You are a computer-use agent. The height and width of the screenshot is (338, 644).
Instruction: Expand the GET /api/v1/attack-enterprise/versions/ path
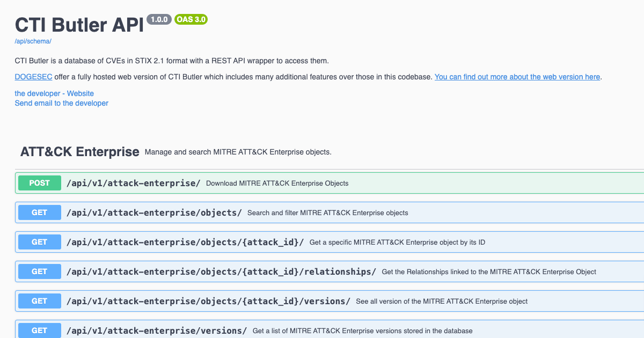click(x=157, y=330)
